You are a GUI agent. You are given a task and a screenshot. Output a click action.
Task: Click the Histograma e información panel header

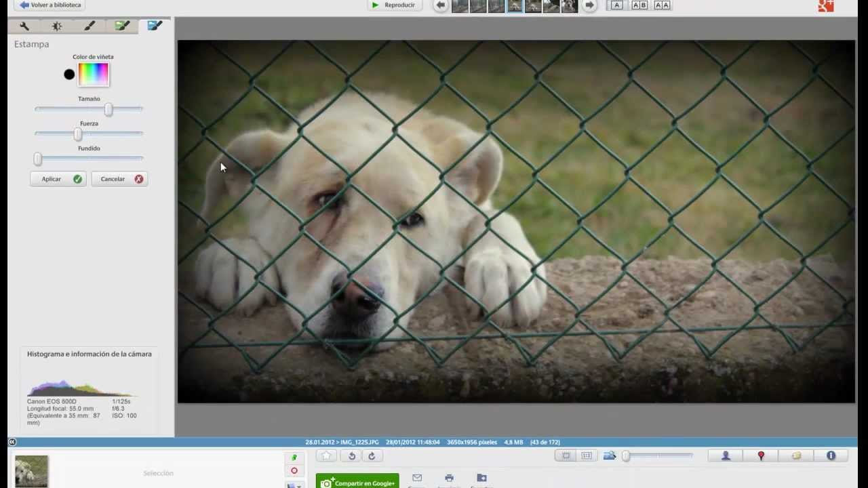[90, 354]
